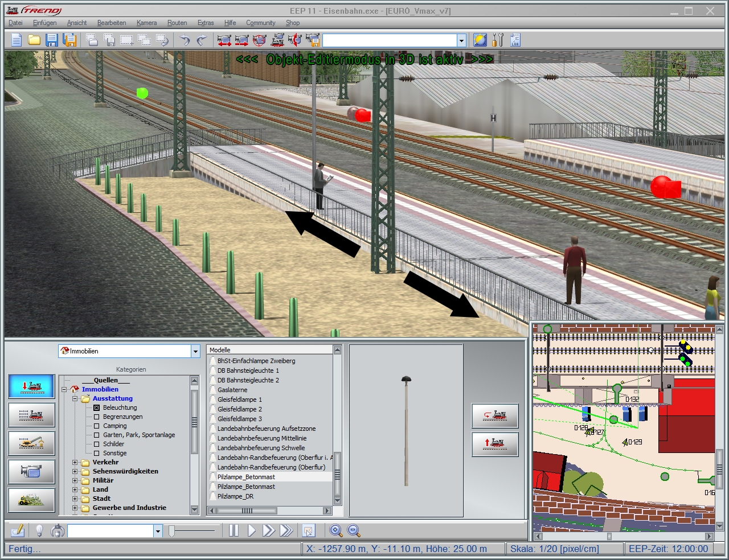The image size is (729, 560).
Task: Click the sun and sky environment settings icon
Action: tap(480, 40)
